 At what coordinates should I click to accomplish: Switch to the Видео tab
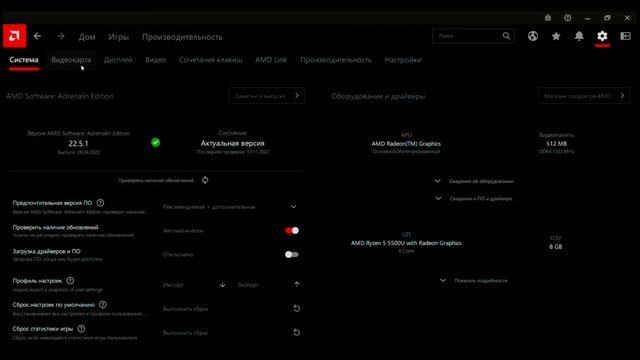pyautogui.click(x=156, y=60)
